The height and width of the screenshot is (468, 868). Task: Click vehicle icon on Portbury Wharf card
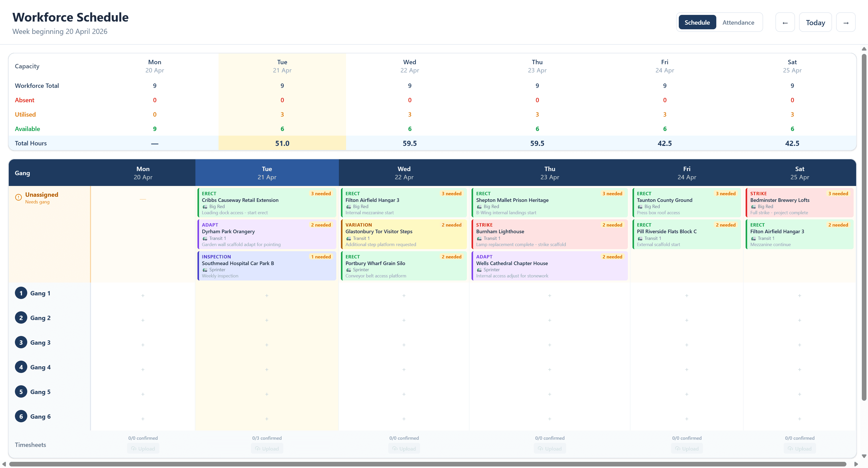tap(348, 270)
